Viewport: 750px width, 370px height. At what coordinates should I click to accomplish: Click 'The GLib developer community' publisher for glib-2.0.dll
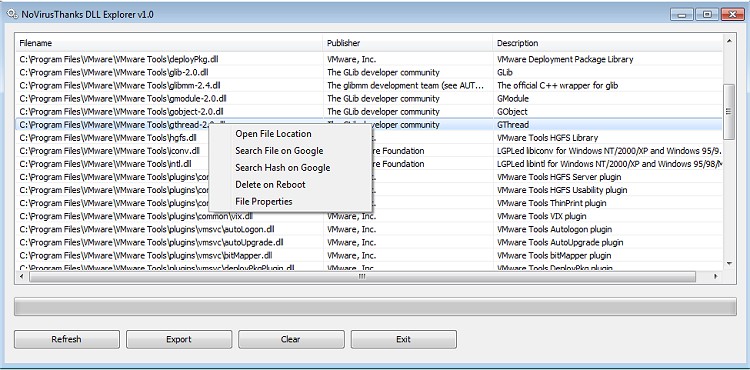coord(383,72)
